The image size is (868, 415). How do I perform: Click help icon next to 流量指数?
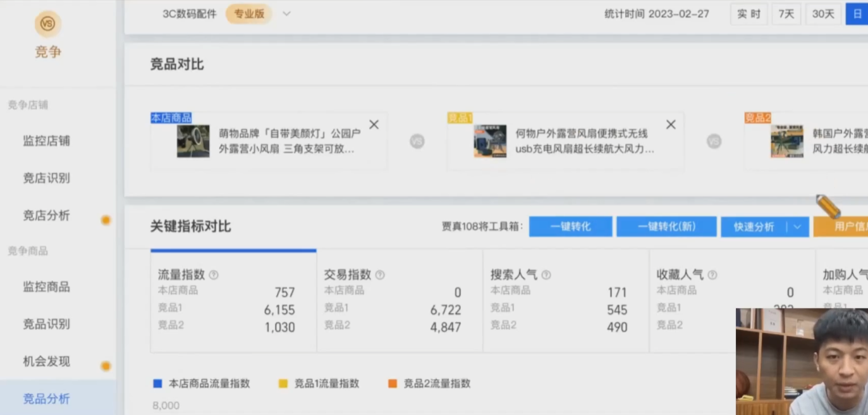(214, 275)
